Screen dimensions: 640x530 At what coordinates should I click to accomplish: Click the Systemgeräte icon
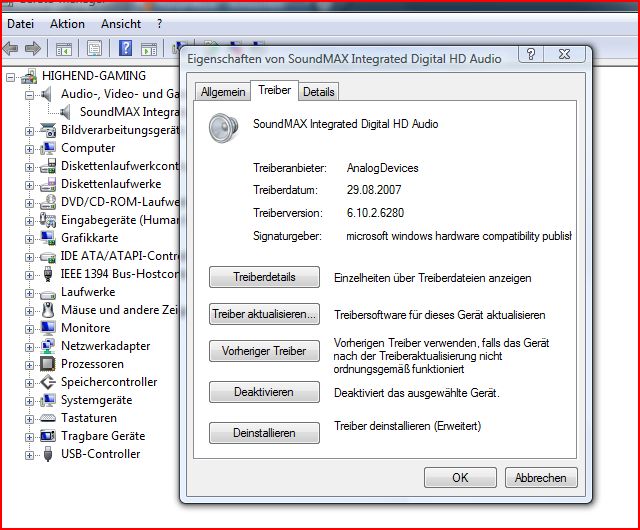(x=48, y=400)
